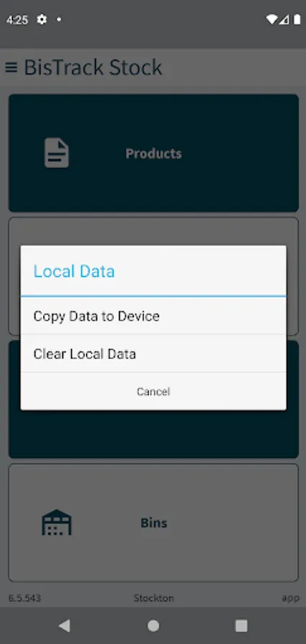Tap the Wi-Fi status icon
The image size is (306, 644).
tap(271, 19)
